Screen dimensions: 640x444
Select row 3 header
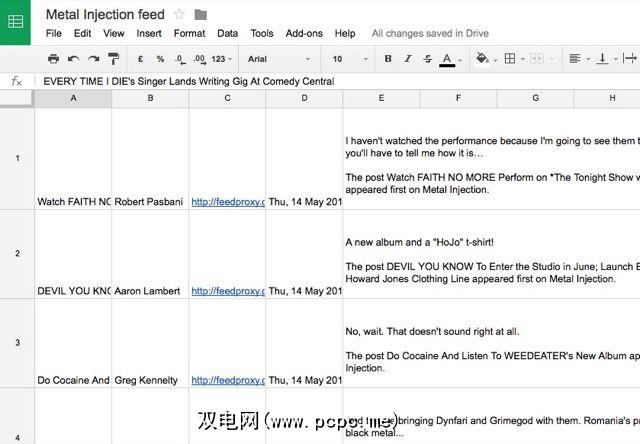(x=17, y=343)
